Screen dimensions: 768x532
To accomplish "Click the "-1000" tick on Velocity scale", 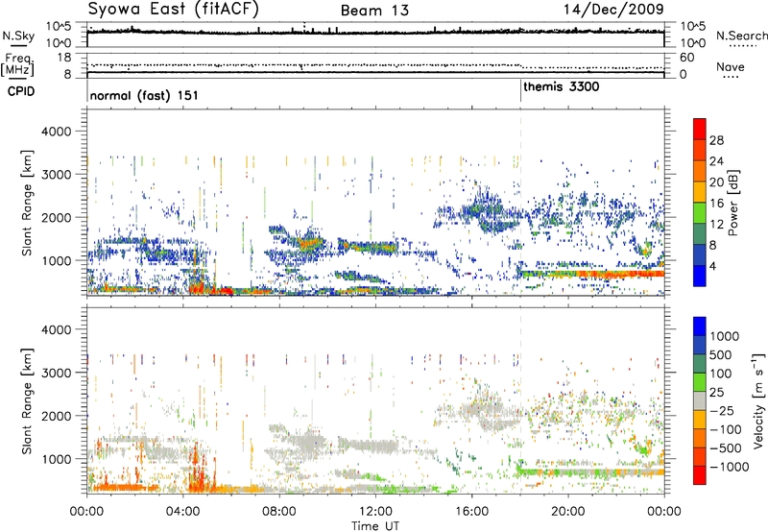I will click(x=729, y=467).
